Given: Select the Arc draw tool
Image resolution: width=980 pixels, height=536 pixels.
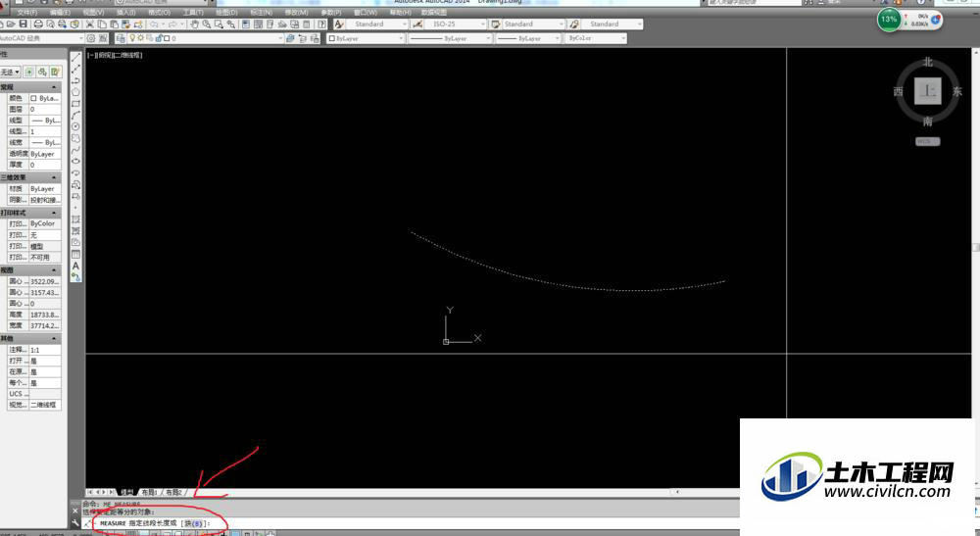Looking at the screenshot, I should point(75,115).
